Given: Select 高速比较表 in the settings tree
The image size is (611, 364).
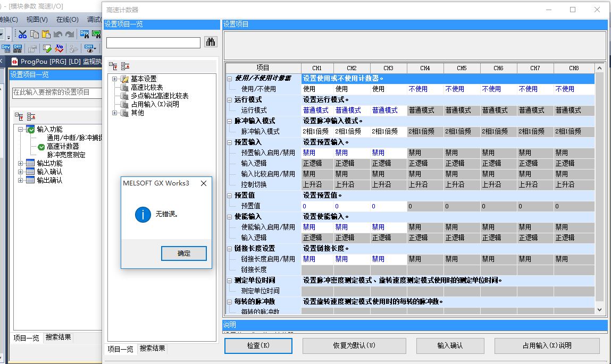Looking at the screenshot, I should tap(147, 87).
